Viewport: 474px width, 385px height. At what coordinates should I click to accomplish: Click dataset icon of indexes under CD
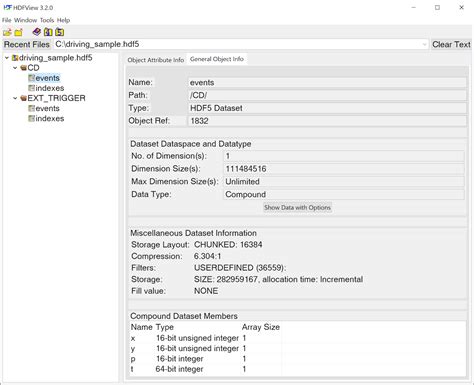click(31, 88)
